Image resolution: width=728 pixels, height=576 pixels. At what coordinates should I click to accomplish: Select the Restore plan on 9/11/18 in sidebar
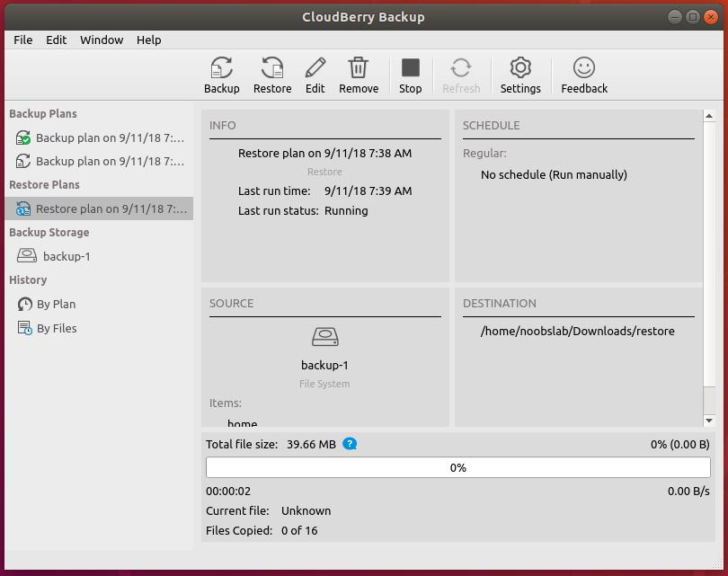pyautogui.click(x=100, y=208)
